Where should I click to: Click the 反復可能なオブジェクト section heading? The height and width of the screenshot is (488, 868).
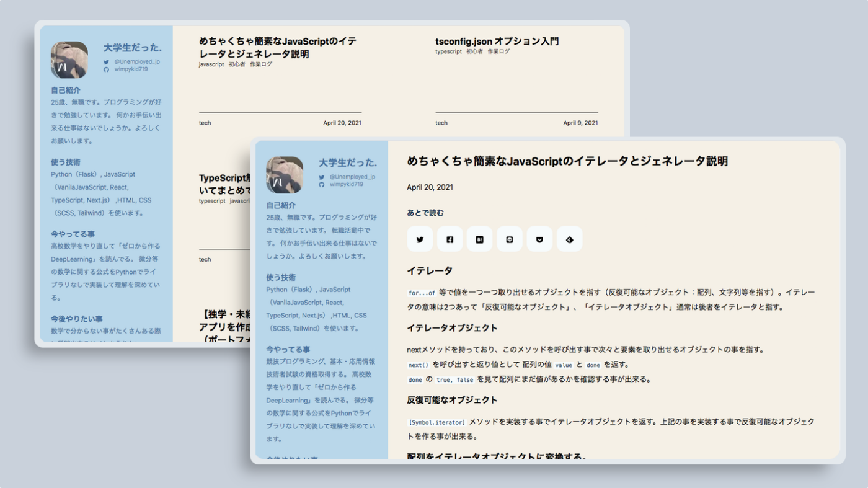pos(453,399)
